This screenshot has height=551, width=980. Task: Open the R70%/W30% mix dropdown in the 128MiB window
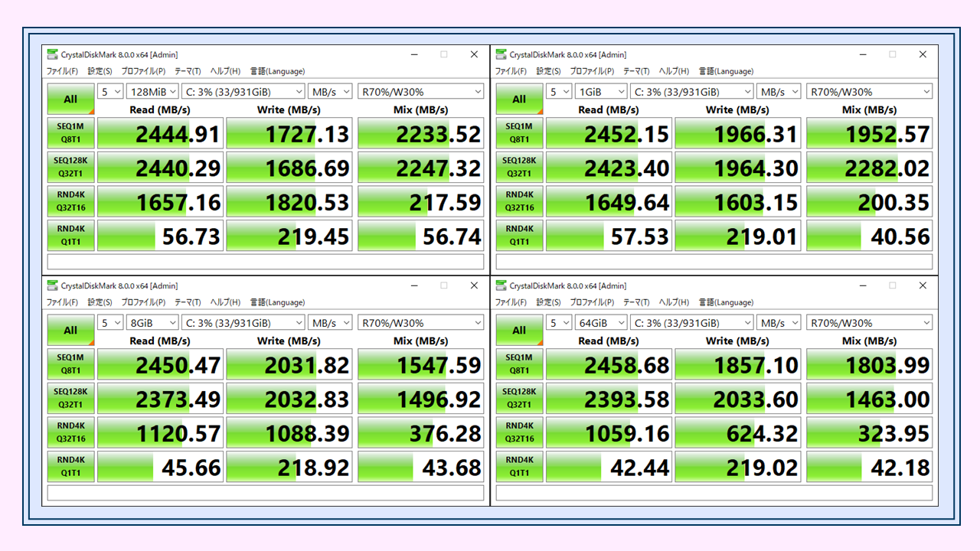click(421, 92)
